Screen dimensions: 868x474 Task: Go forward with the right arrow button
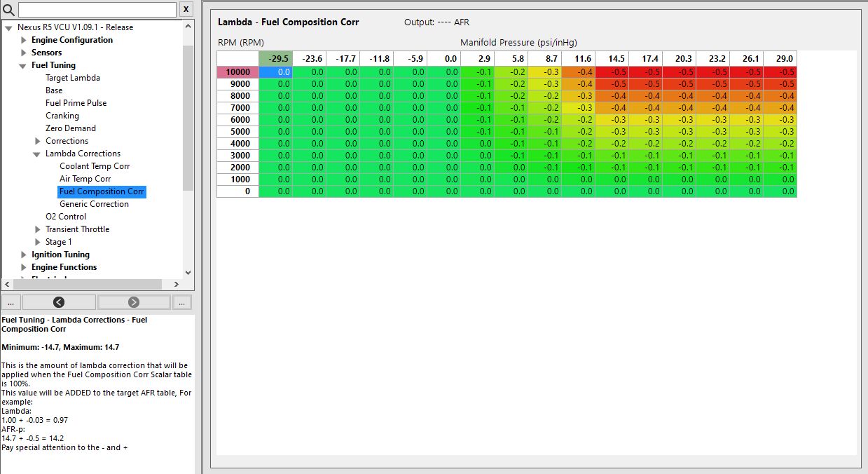point(134,302)
